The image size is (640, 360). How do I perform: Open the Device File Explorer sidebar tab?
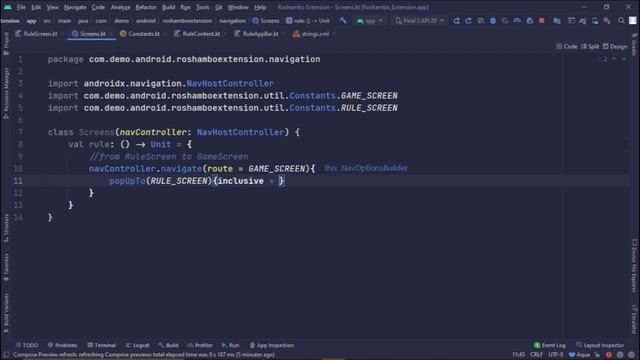[634, 265]
